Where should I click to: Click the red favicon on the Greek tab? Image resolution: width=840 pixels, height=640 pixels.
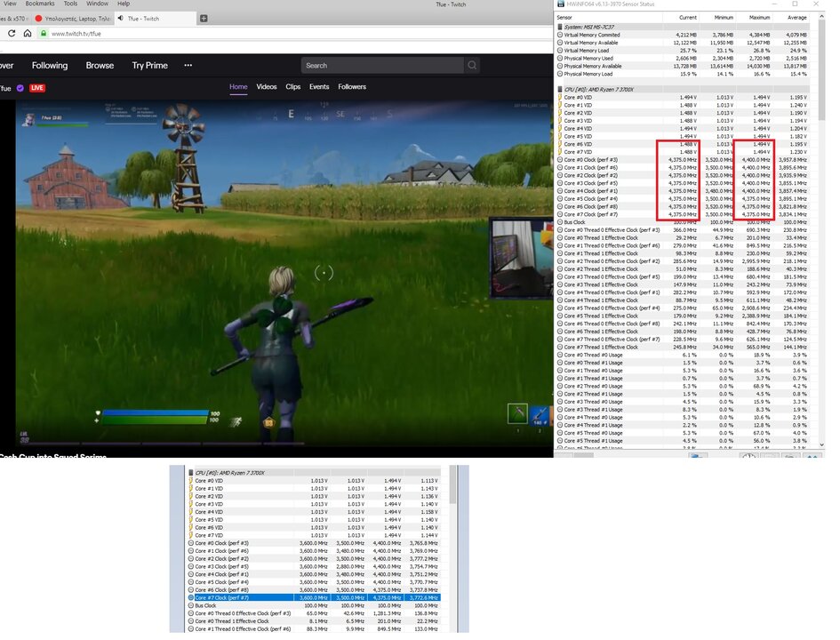[38, 18]
